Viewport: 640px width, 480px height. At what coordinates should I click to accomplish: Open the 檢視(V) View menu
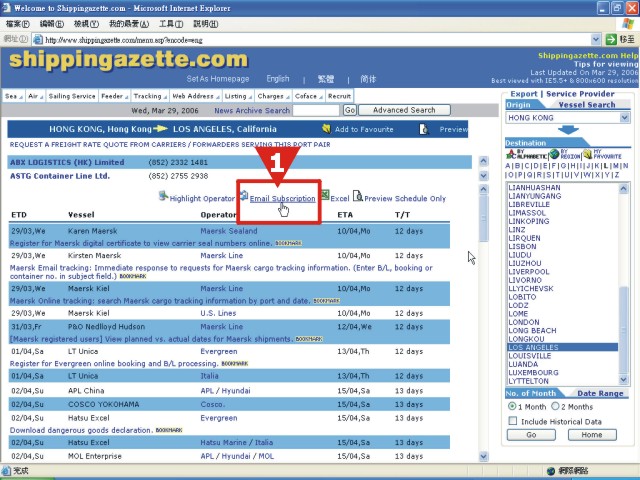coord(86,24)
